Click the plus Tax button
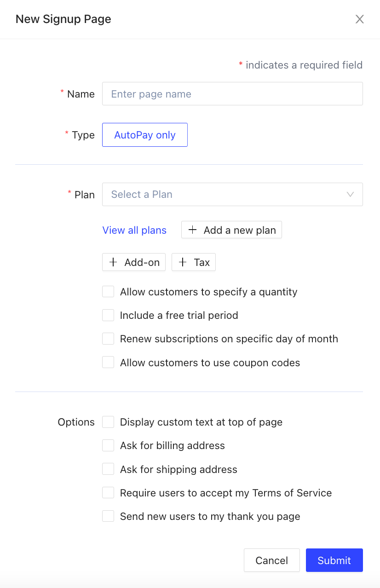The width and height of the screenshot is (380, 588). click(x=194, y=262)
